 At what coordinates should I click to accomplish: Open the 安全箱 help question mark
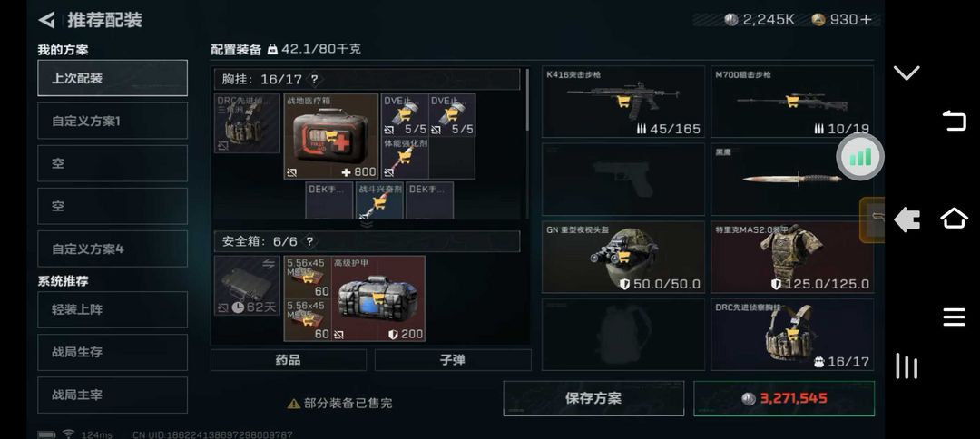tap(309, 241)
